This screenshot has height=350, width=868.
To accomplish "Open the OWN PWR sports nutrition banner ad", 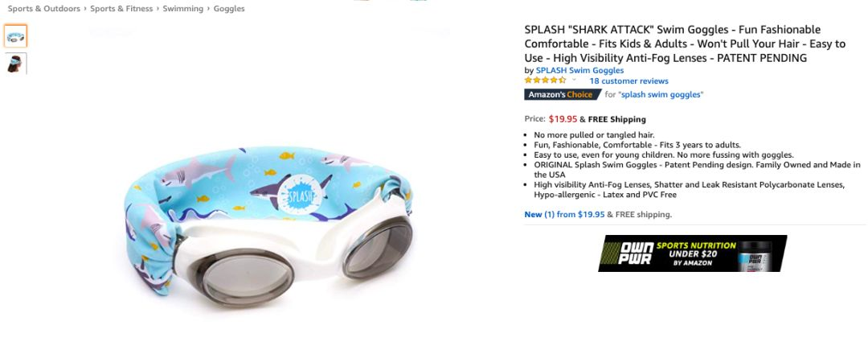I will (x=693, y=253).
